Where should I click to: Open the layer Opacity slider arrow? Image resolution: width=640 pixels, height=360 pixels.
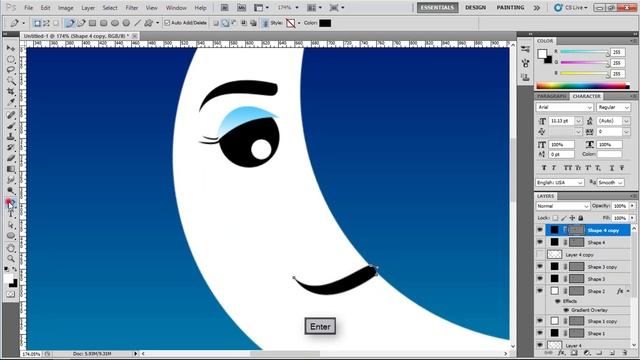pos(632,206)
